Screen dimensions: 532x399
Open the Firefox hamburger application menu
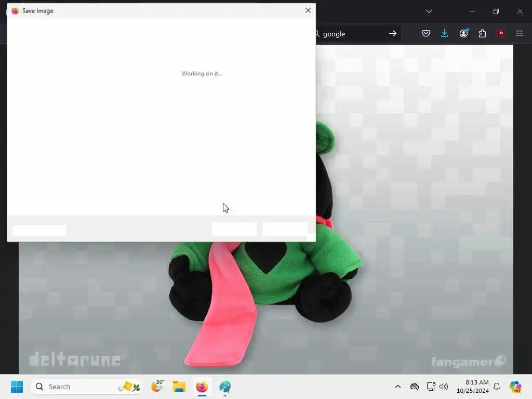(520, 33)
